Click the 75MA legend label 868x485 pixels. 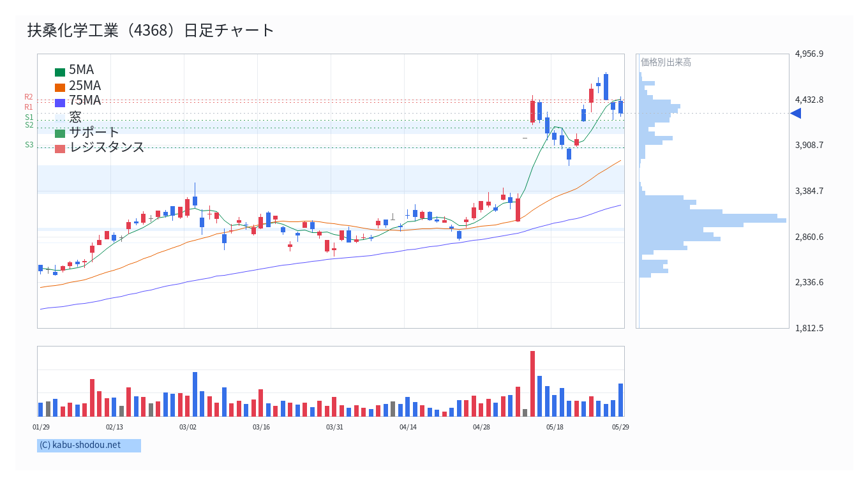(85, 100)
